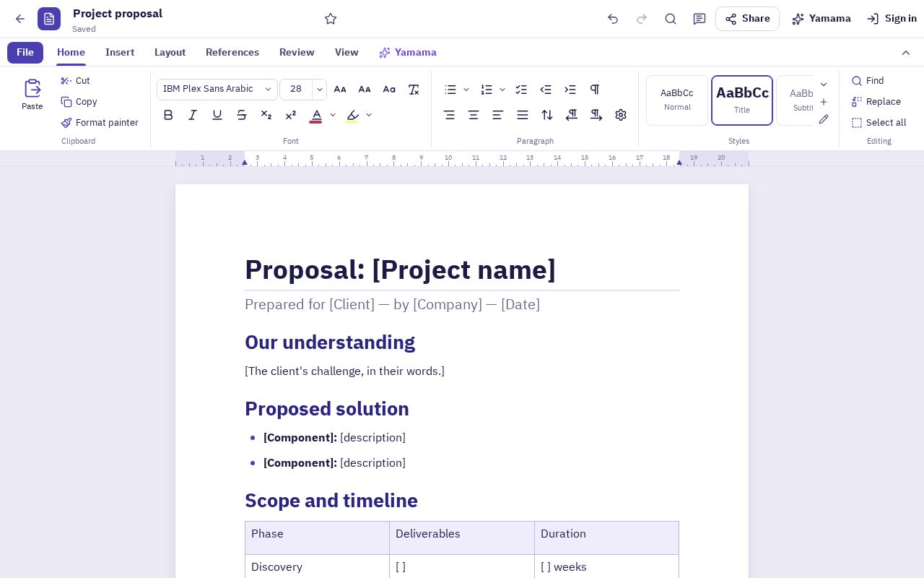Justify the paragraph text
This screenshot has width=924, height=578.
pos(523,115)
